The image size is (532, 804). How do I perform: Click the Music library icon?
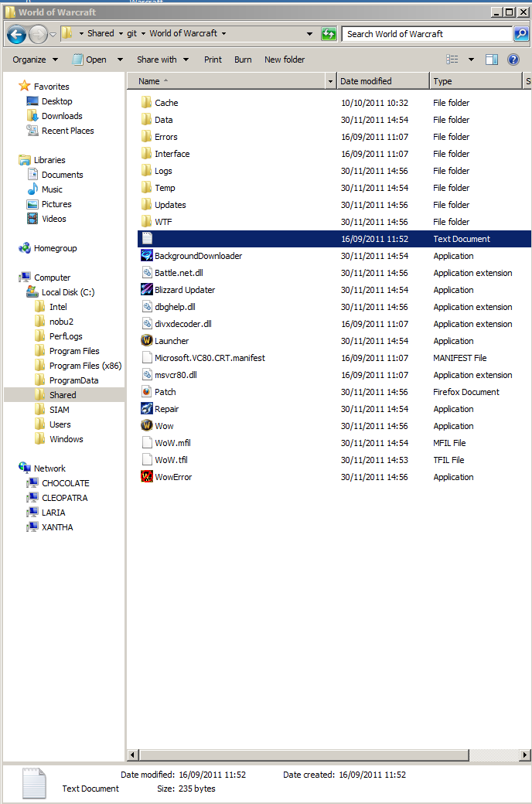(x=32, y=189)
